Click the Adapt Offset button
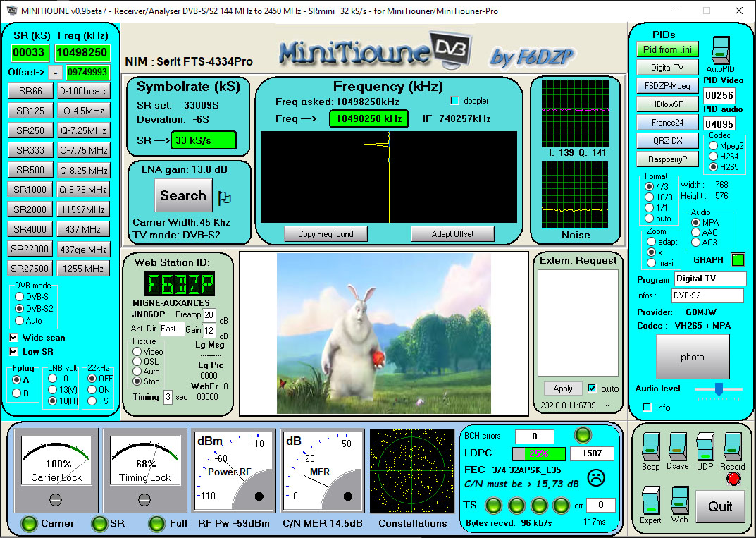This screenshot has height=538, width=756. point(453,234)
